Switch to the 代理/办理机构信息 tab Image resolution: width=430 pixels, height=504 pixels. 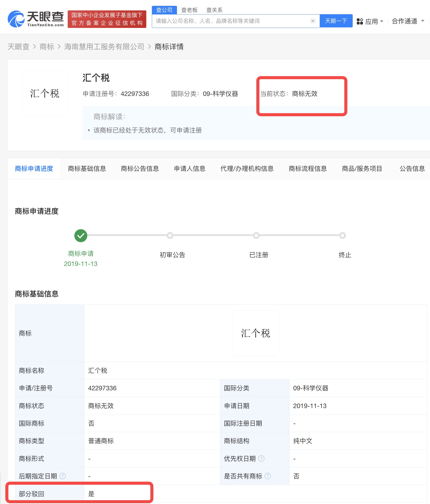tap(247, 169)
